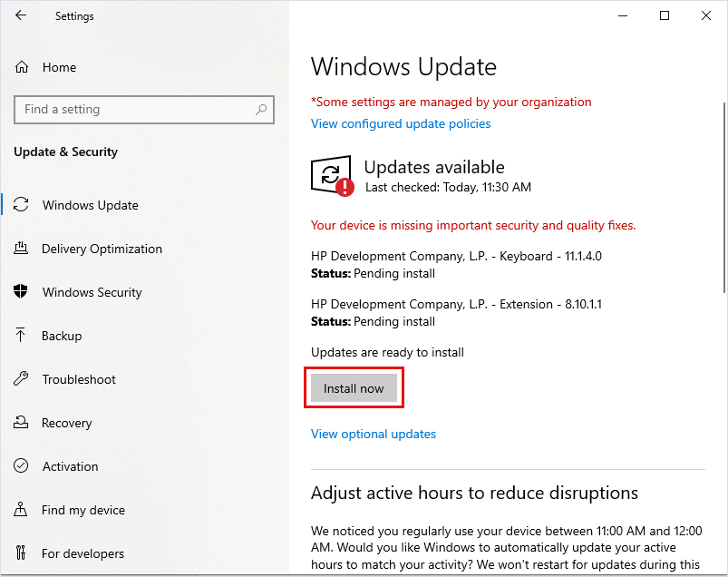Click the update status icon with red alert
The image size is (728, 577).
[333, 176]
